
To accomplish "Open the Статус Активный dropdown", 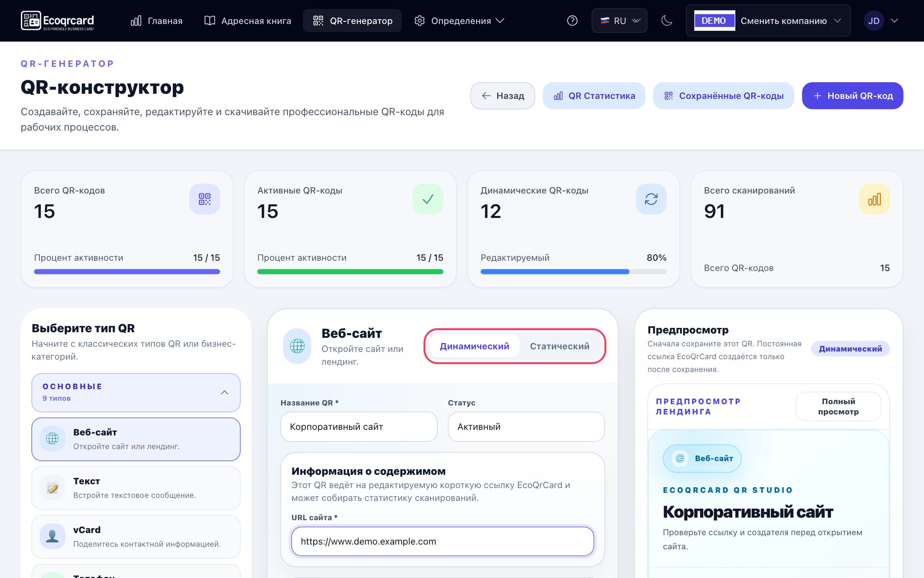I will pos(526,427).
